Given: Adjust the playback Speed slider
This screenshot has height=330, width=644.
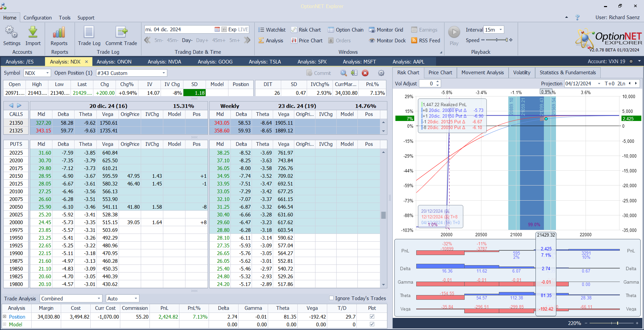Looking at the screenshot, I should click(497, 40).
